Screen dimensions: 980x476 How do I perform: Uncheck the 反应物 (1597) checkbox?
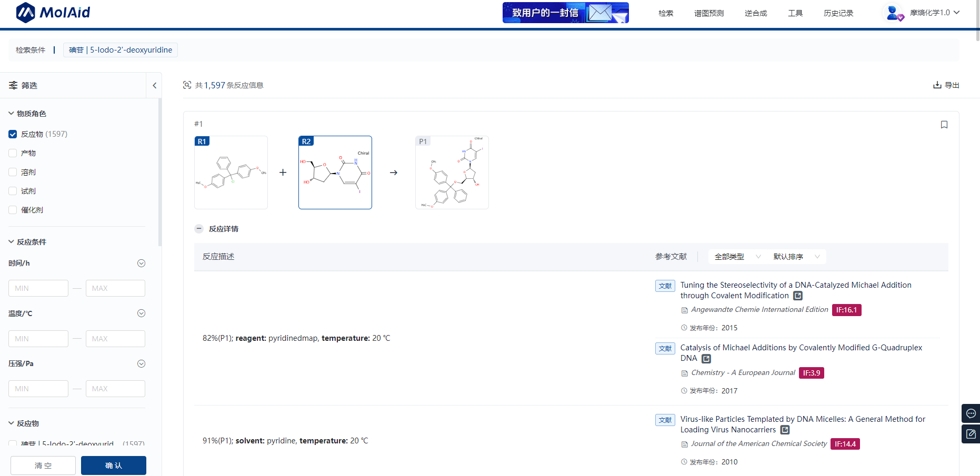point(13,134)
